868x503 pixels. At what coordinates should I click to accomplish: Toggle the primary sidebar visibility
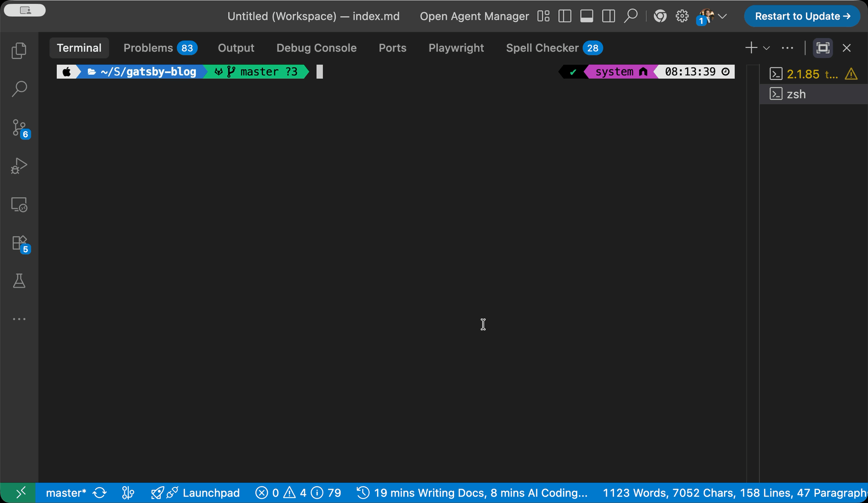pos(564,16)
